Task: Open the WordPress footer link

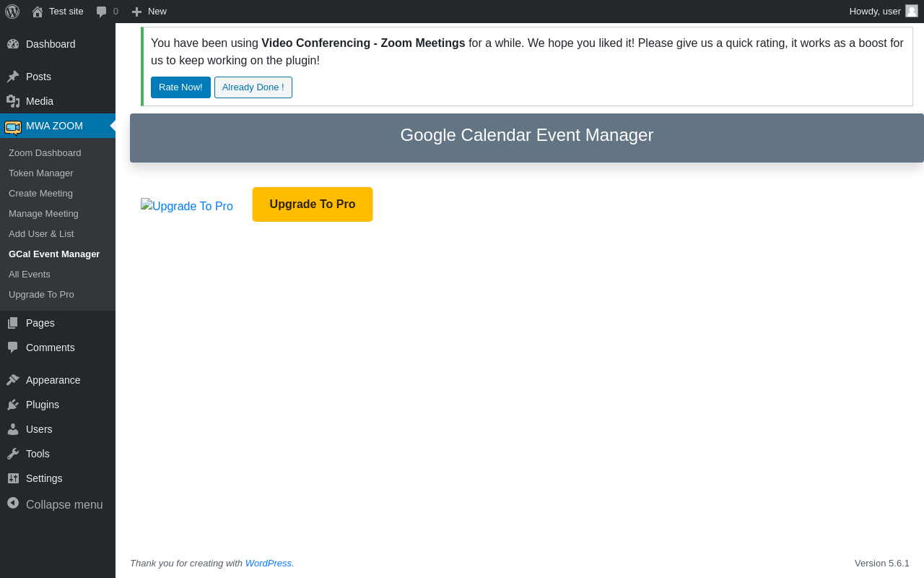Action: [269, 564]
